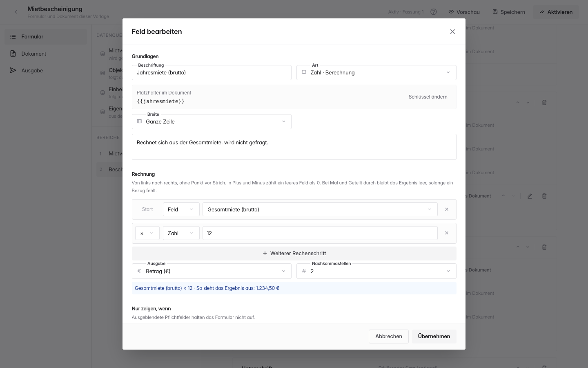Close the Feld bearbeiten dialog
This screenshot has height=368, width=588.
[452, 31]
